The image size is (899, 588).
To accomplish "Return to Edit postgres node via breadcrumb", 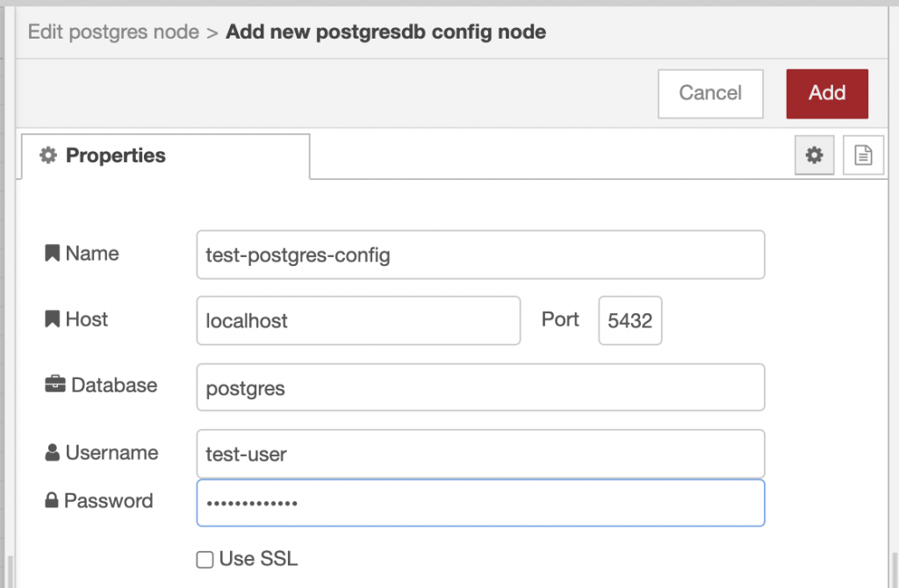I will click(x=112, y=31).
